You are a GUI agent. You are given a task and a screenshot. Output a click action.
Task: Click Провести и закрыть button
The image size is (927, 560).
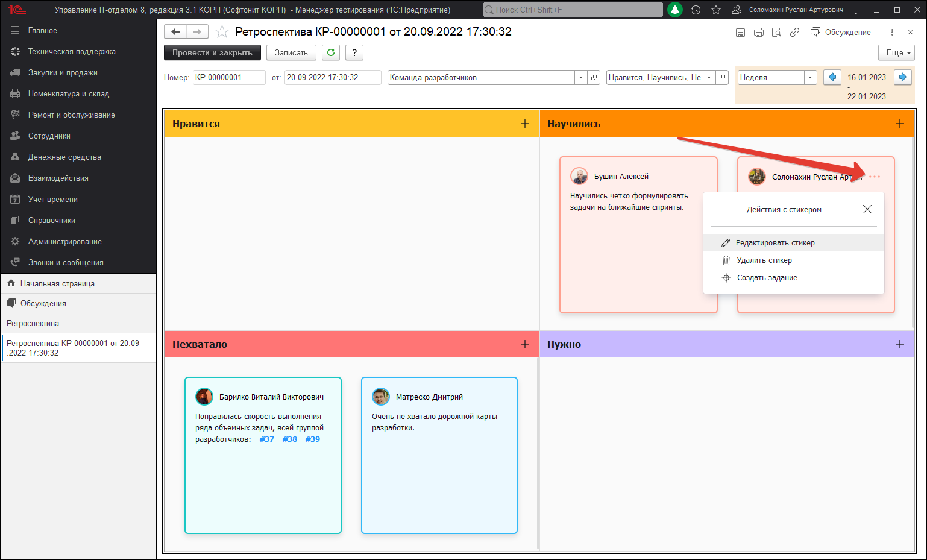(212, 53)
